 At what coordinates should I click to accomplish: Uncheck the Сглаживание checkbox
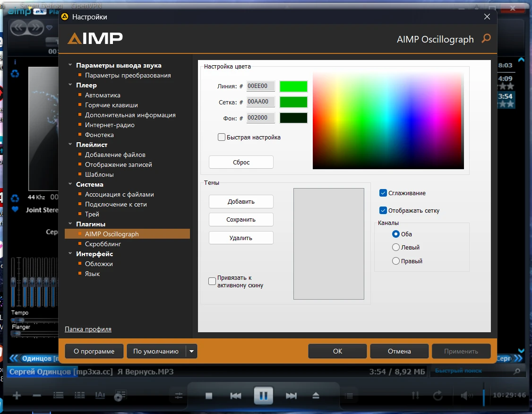point(383,193)
